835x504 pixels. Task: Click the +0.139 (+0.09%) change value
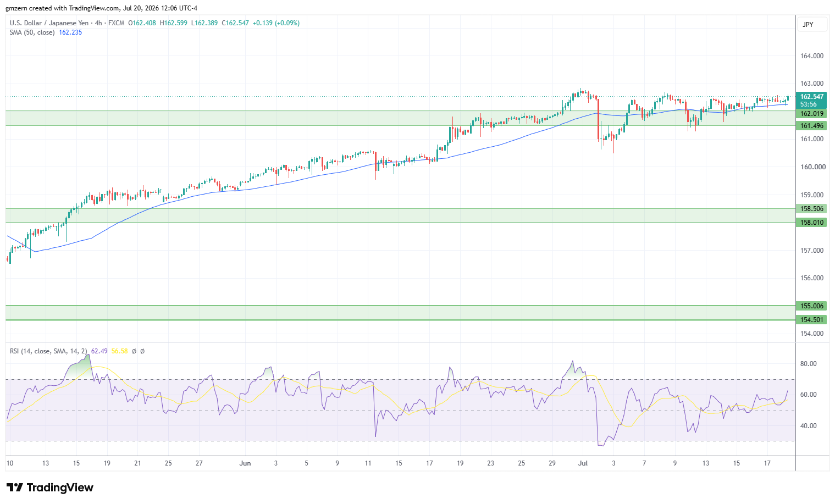[277, 23]
